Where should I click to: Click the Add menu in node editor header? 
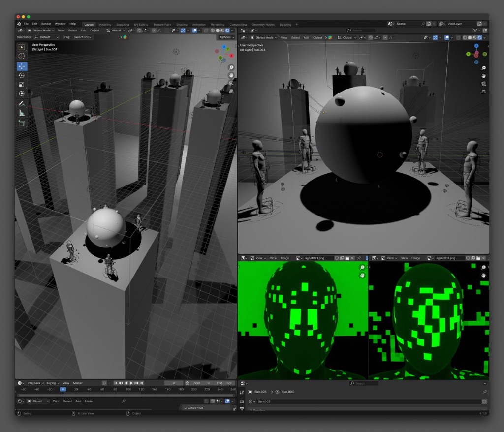[x=78, y=401]
